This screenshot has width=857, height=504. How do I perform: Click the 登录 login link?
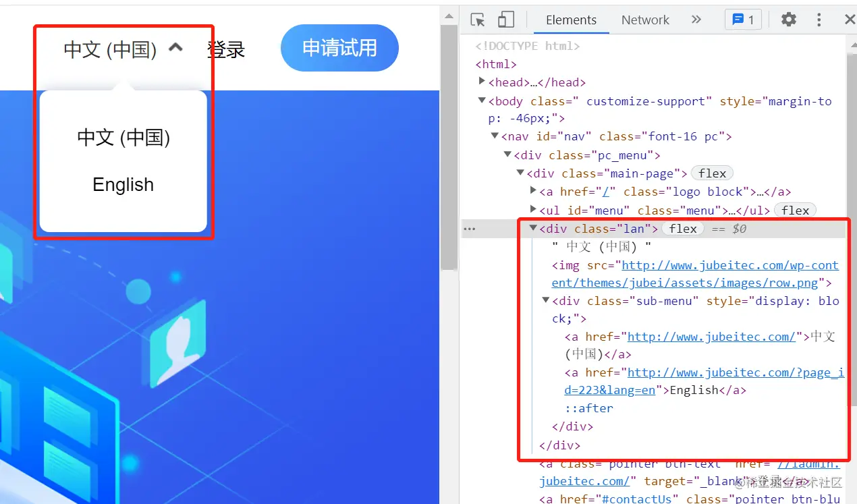(x=226, y=49)
